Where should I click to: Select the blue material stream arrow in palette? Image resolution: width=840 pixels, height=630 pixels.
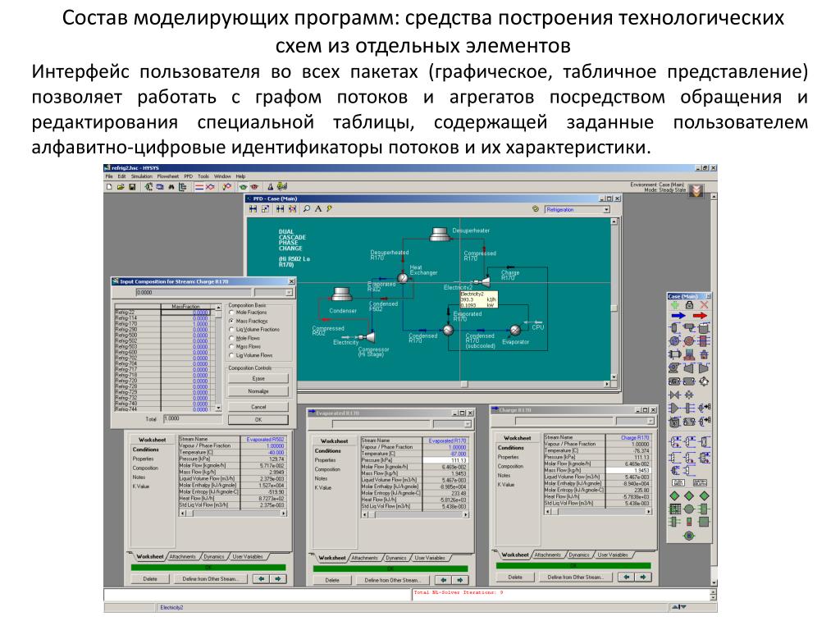tap(678, 316)
